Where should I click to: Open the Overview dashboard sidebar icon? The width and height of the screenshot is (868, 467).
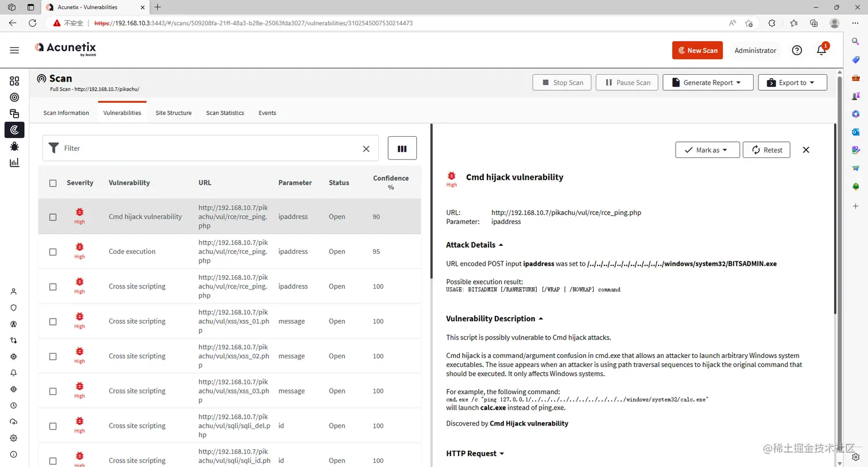pos(14,81)
